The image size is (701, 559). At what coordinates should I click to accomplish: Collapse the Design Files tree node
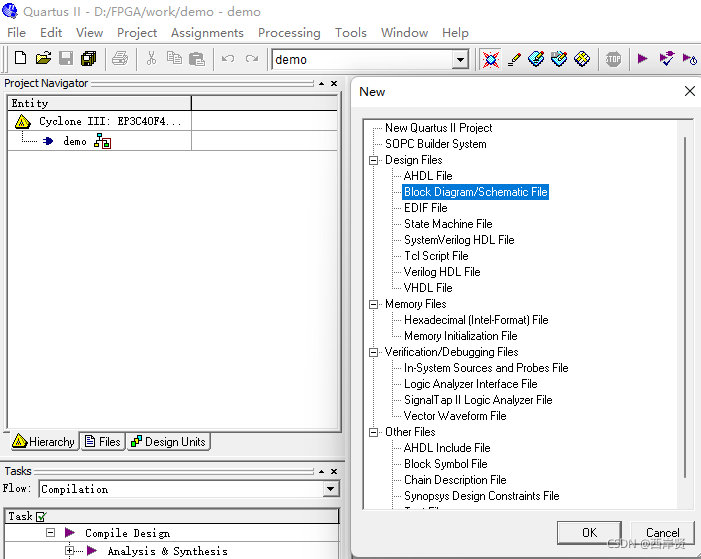pos(373,160)
